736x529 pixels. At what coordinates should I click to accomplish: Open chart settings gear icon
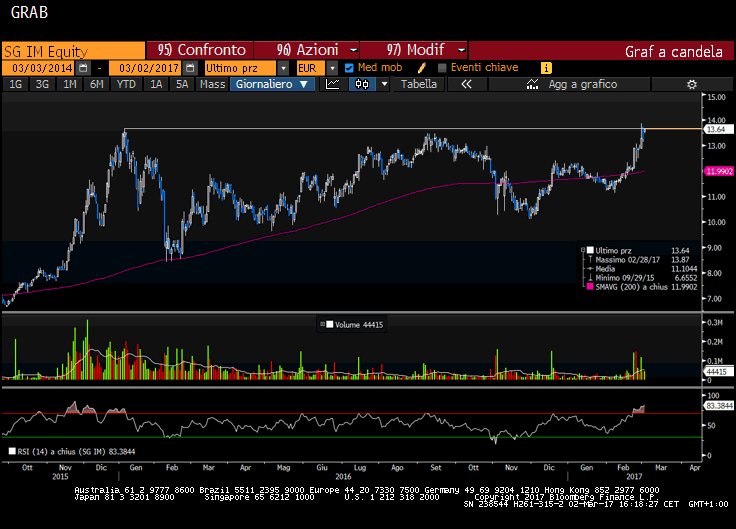(x=690, y=85)
